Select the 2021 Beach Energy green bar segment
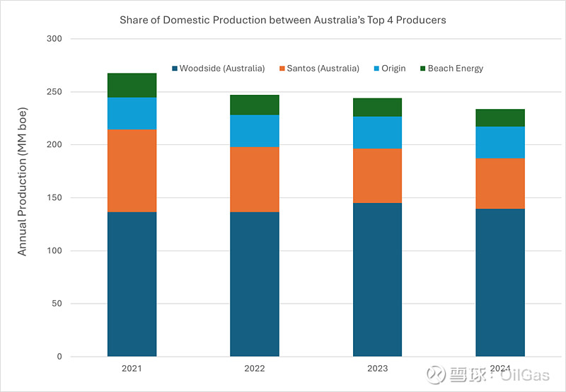Viewport: 566px width, 392px height. [132, 85]
